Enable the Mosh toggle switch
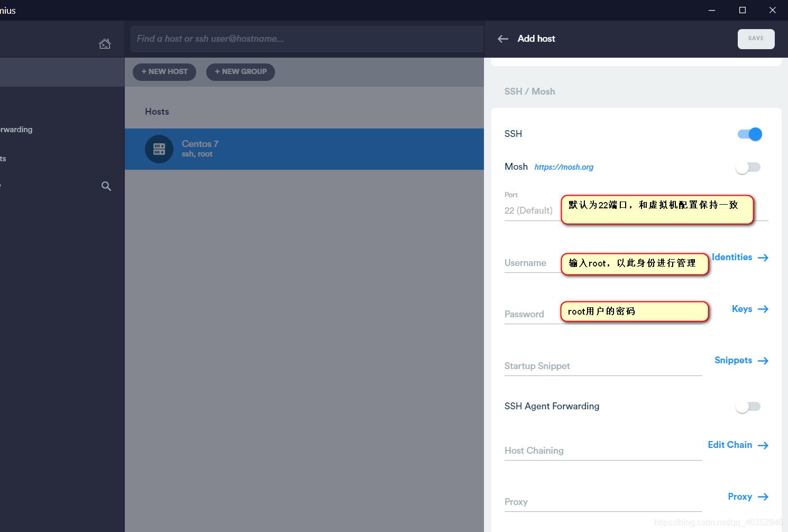The height and width of the screenshot is (532, 788). [x=748, y=168]
